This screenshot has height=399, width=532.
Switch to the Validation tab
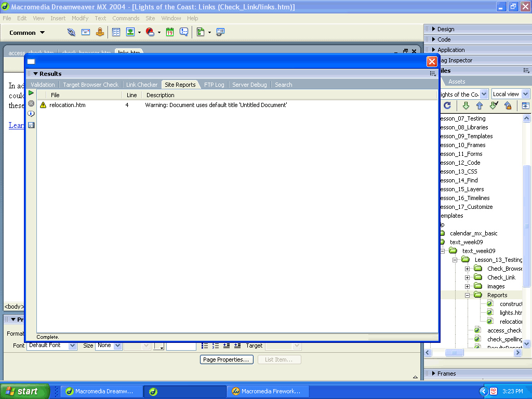(x=43, y=85)
